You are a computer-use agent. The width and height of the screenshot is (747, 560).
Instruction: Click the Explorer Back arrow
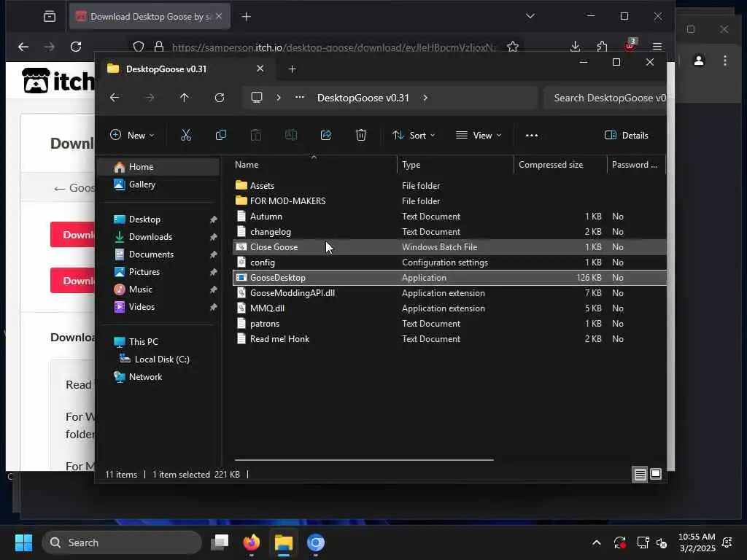tap(115, 98)
